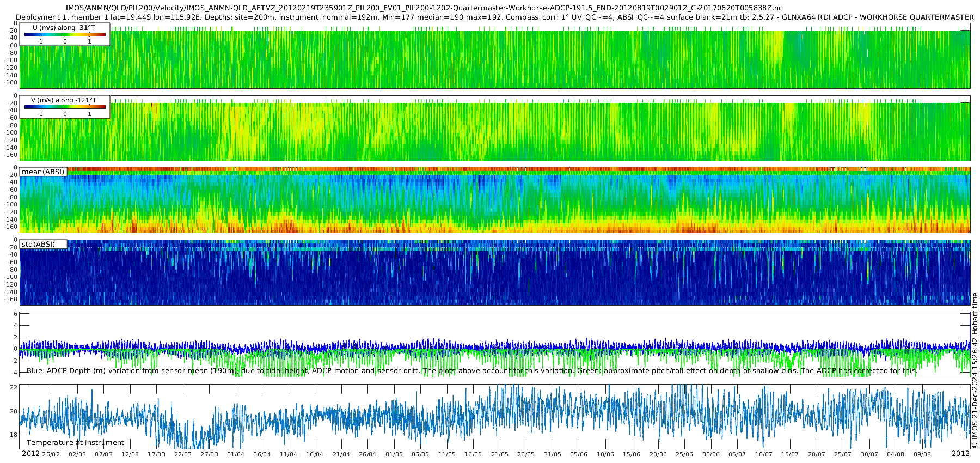Screen dimensions: 980x463
Task: Select the "06/05" time-axis label
Action: tap(420, 455)
